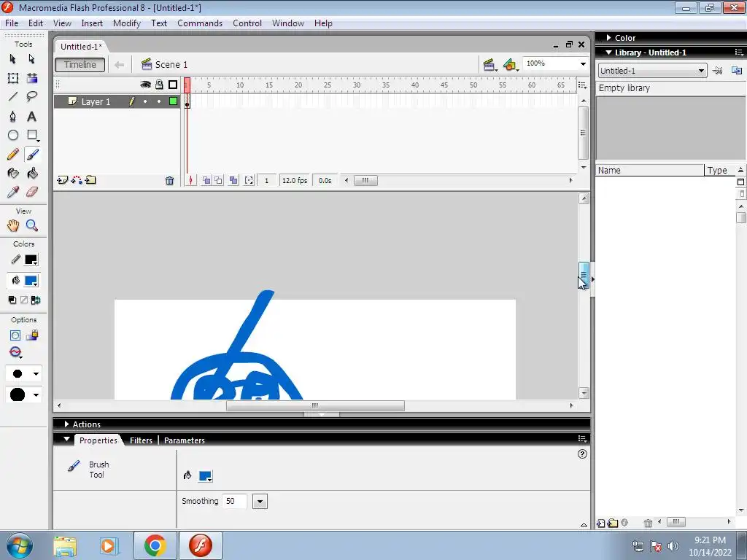Click the Add Motion Guide icon
The image size is (747, 560).
(x=76, y=180)
